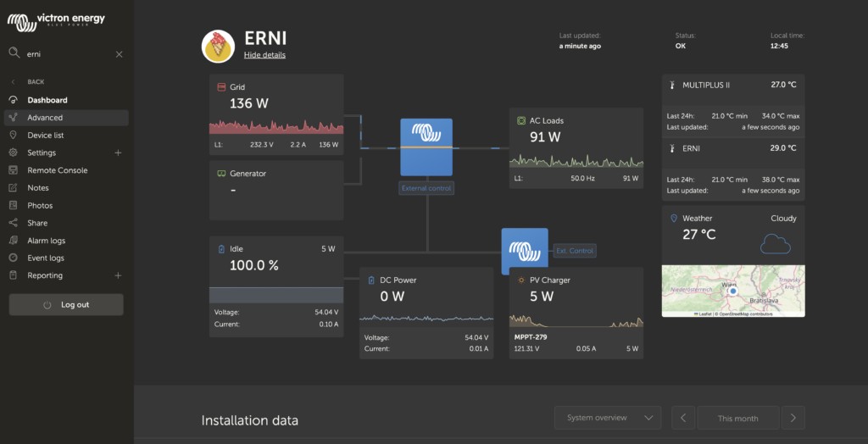Click the ERNI installation avatar image

coord(218,47)
